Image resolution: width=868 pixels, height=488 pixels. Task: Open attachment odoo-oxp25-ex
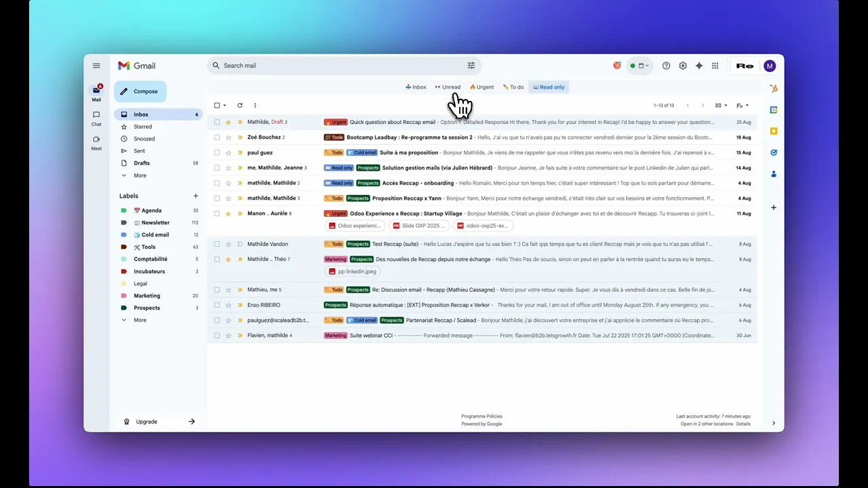[483, 226]
